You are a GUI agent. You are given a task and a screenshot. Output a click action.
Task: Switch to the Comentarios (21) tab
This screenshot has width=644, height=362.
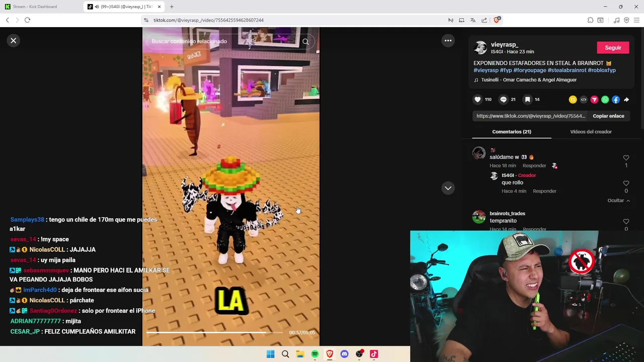(512, 132)
